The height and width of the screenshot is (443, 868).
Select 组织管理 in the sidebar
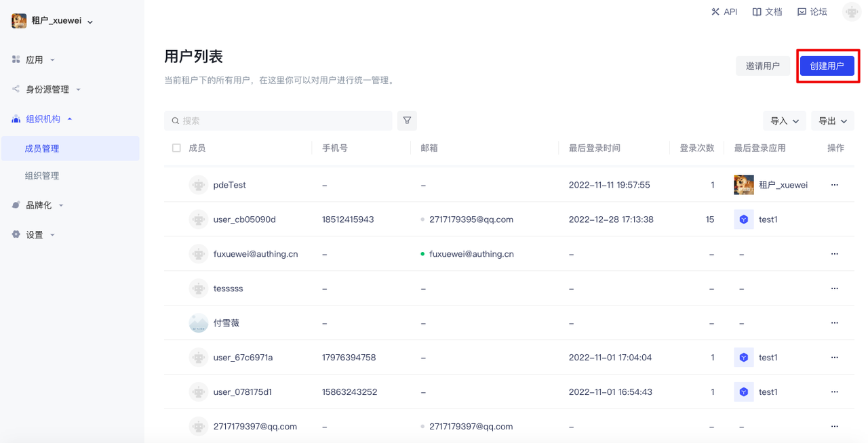click(42, 175)
